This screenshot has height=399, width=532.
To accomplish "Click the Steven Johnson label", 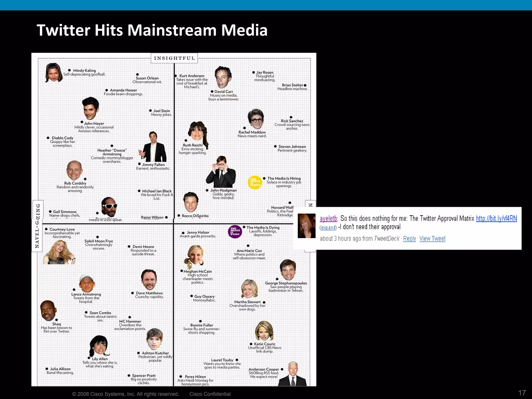I will click(292, 147).
